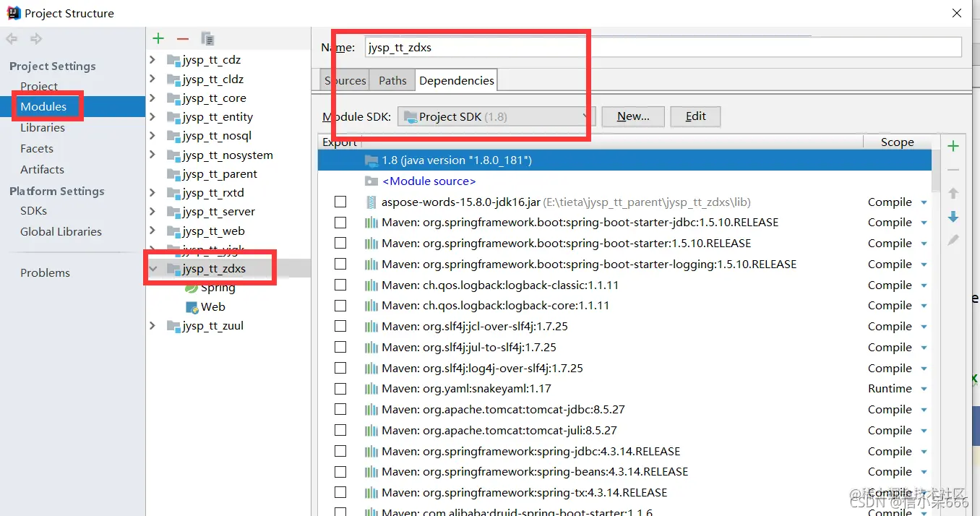The height and width of the screenshot is (516, 980).
Task: Select Modules in Project Settings
Action: click(43, 107)
